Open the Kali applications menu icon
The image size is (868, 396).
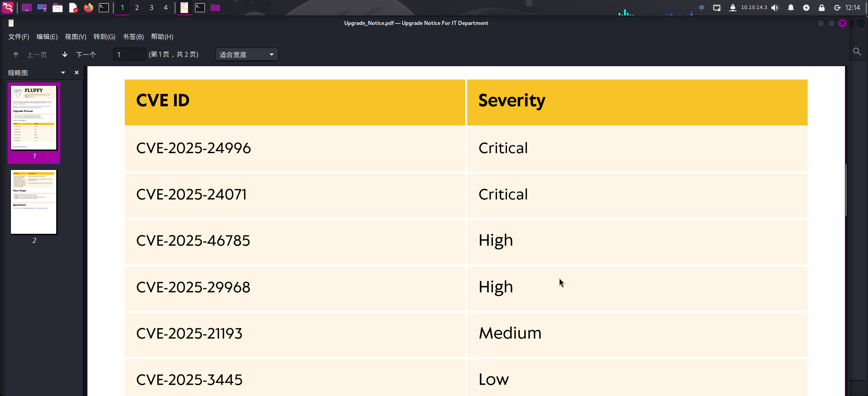(x=8, y=8)
